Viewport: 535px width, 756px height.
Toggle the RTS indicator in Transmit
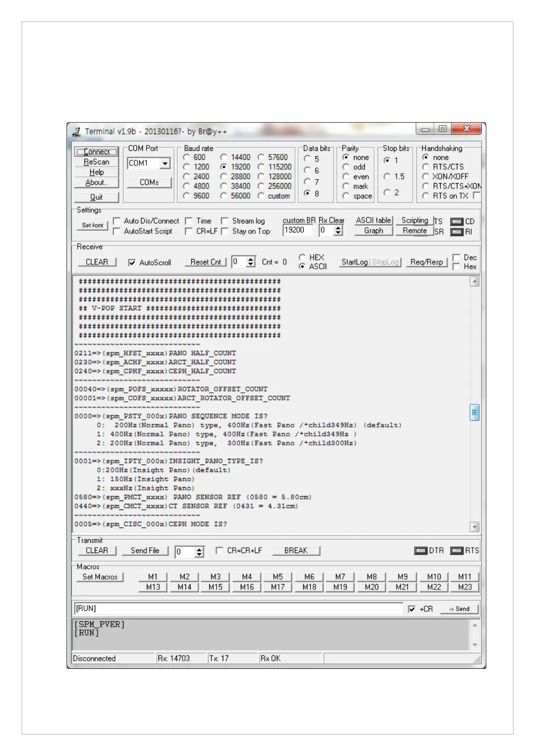(x=456, y=550)
